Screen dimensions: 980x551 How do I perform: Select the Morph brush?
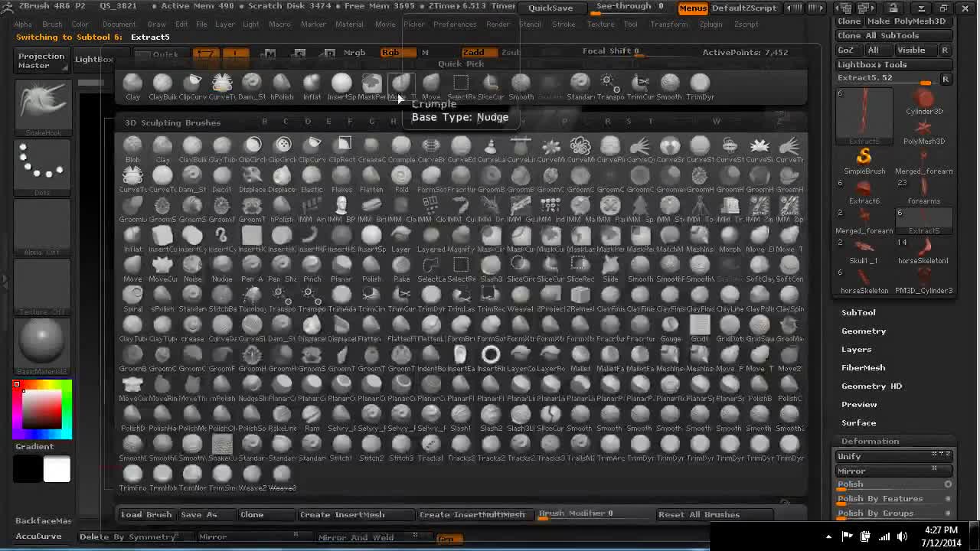(730, 238)
